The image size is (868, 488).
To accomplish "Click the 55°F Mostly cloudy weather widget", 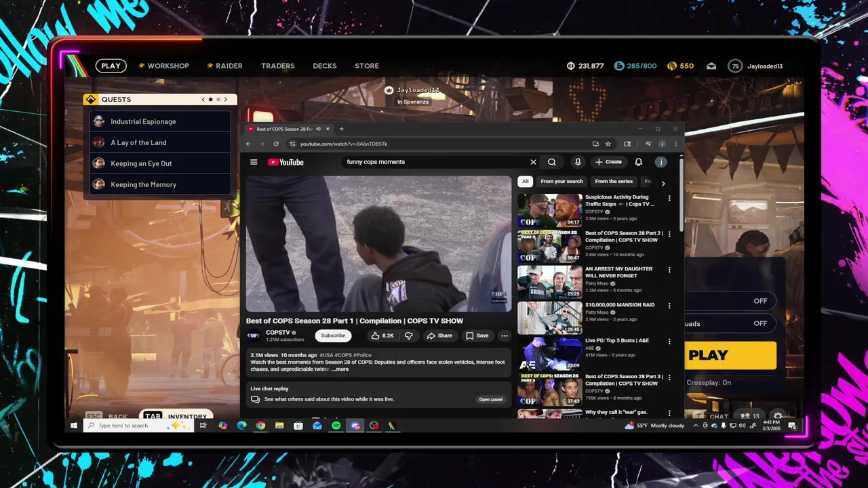I will click(x=654, y=426).
